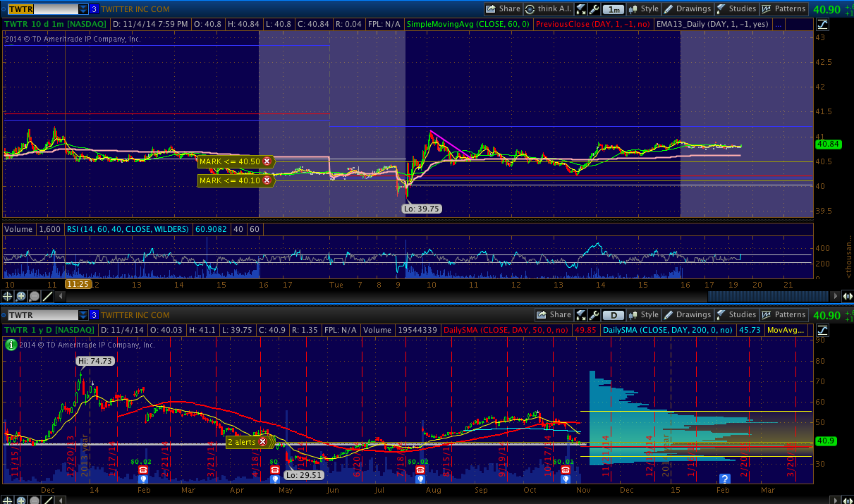Click the info icon on bottom chart
Screen dimensions: 854x504
click(11, 345)
